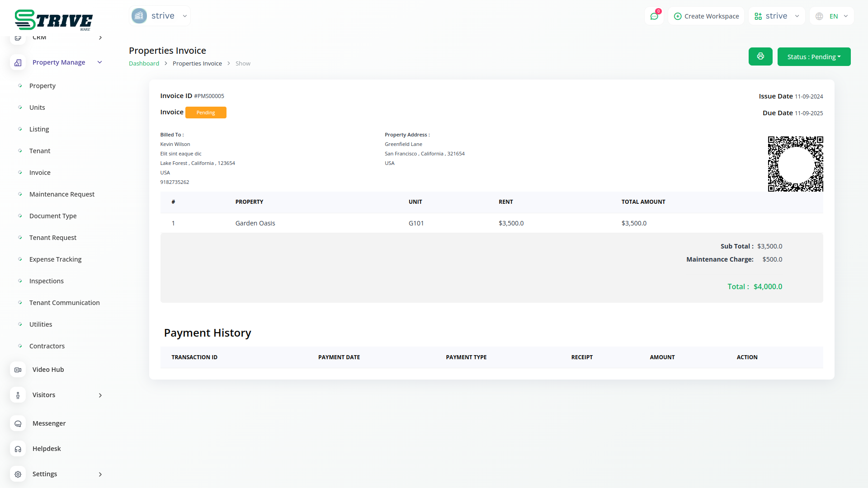The height and width of the screenshot is (488, 868).
Task: Click the Settings gear icon
Action: (18, 474)
